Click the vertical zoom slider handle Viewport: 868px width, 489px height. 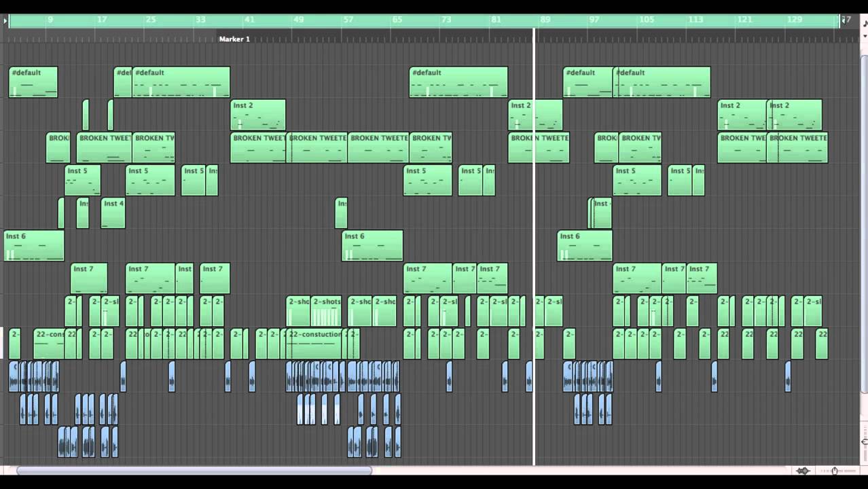[864, 441]
